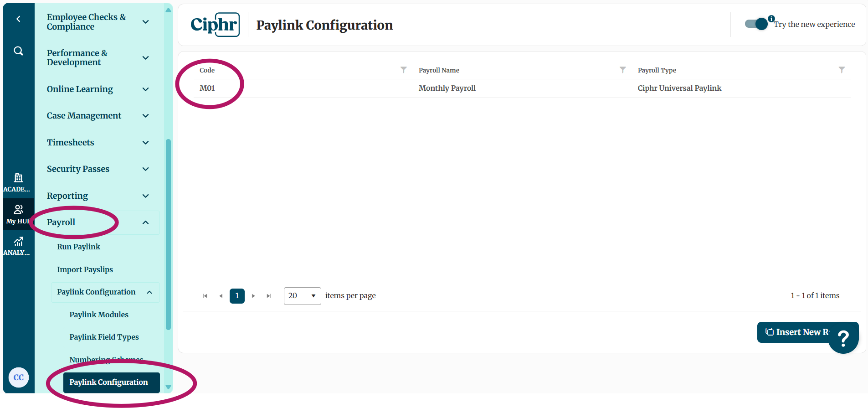Screen dimensions: 868x408
Task: Click sidebar scroll down arrow
Action: click(168, 387)
